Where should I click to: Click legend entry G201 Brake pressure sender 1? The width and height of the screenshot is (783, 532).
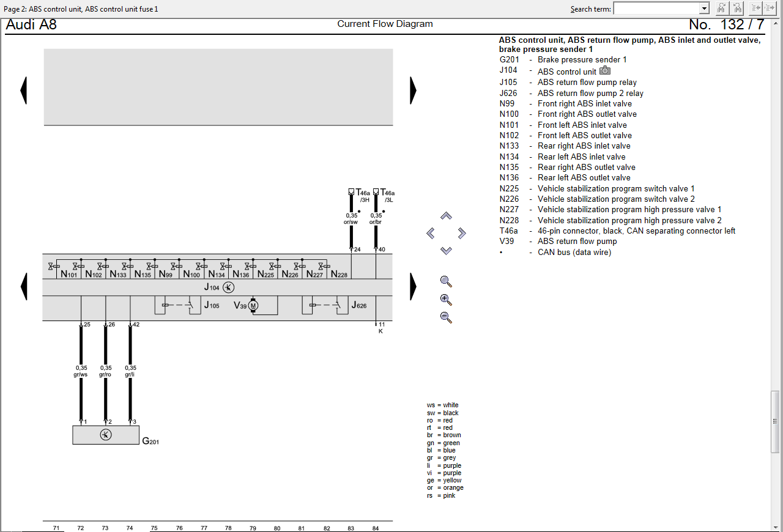pos(563,60)
